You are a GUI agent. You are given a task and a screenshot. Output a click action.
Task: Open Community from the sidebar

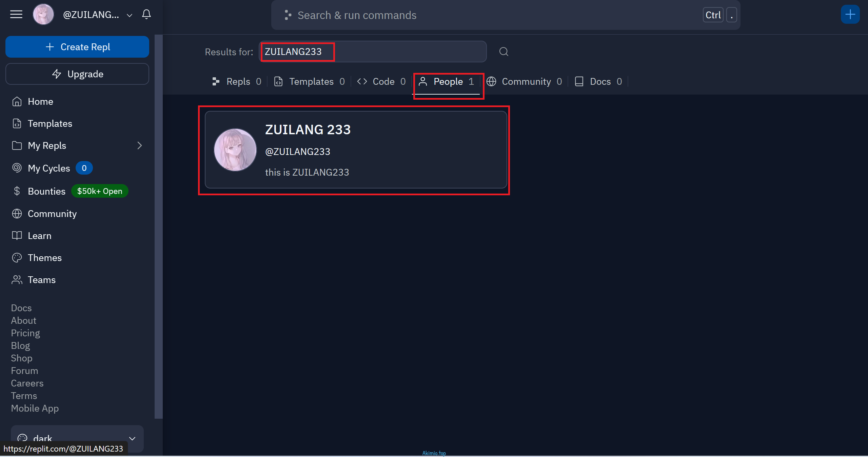(52, 214)
